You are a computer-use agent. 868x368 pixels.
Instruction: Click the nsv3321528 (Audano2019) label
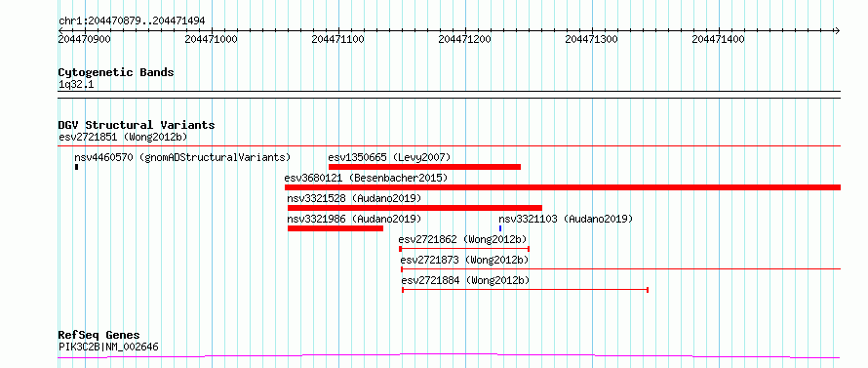[x=354, y=198]
